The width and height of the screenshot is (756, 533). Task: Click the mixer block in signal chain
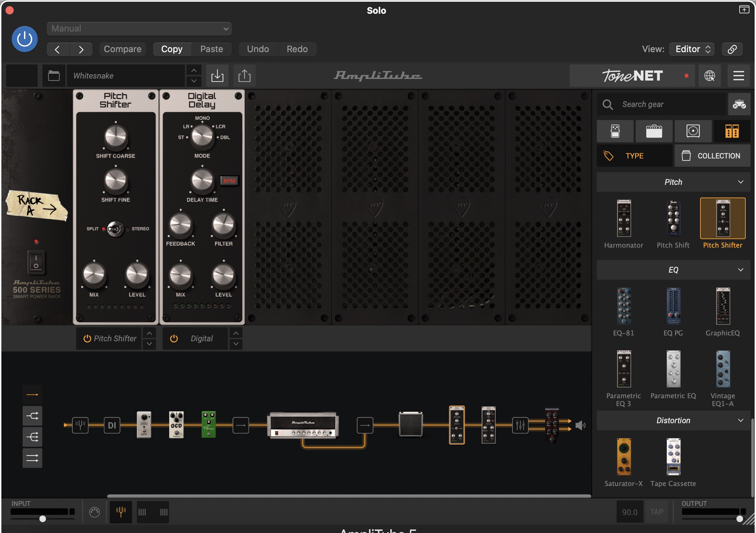coord(520,425)
